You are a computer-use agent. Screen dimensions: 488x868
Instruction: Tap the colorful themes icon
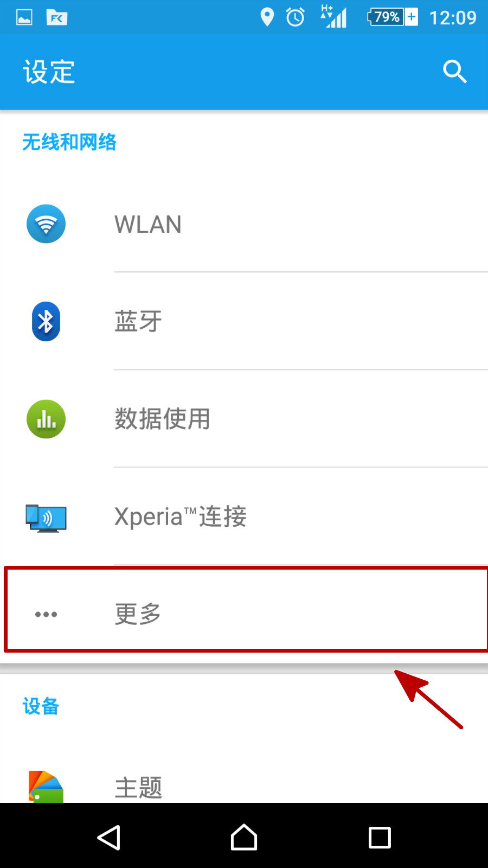coord(46,787)
